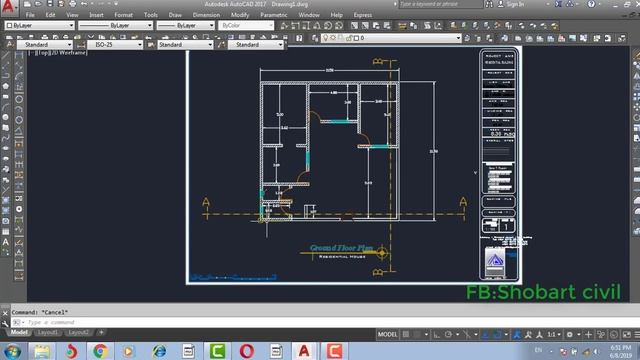The height and width of the screenshot is (360, 640).
Task: Click the Annotation Monitor plus icon
Action: click(588, 335)
